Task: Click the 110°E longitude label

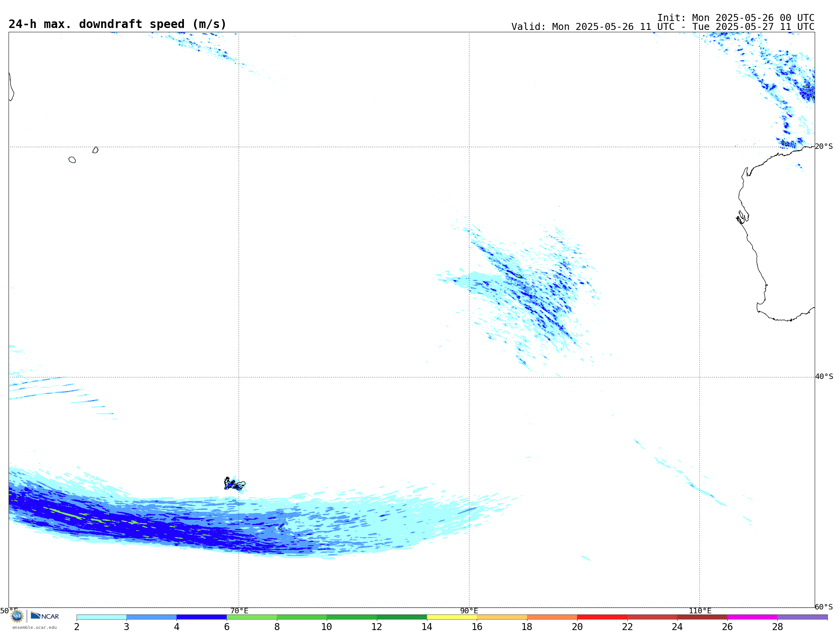Action: click(700, 611)
